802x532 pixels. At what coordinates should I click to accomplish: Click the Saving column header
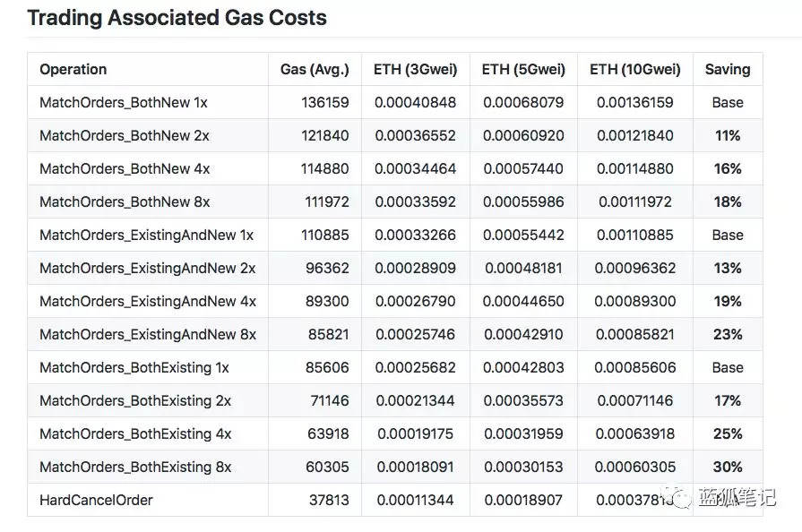[728, 69]
